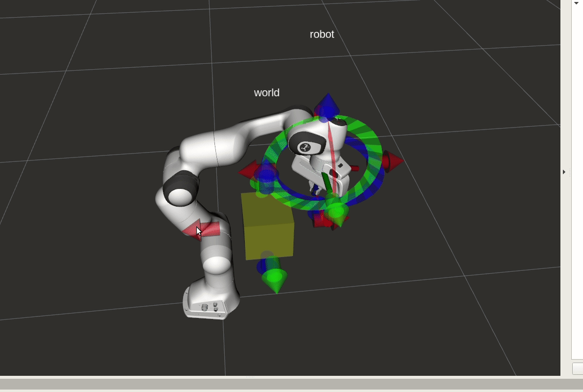Screen dimensions: 583x392
Task: Select the robot frame label
Action: (x=322, y=34)
